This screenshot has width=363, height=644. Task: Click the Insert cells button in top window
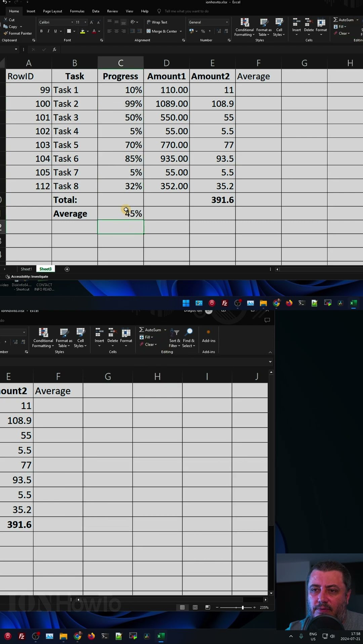pyautogui.click(x=296, y=27)
